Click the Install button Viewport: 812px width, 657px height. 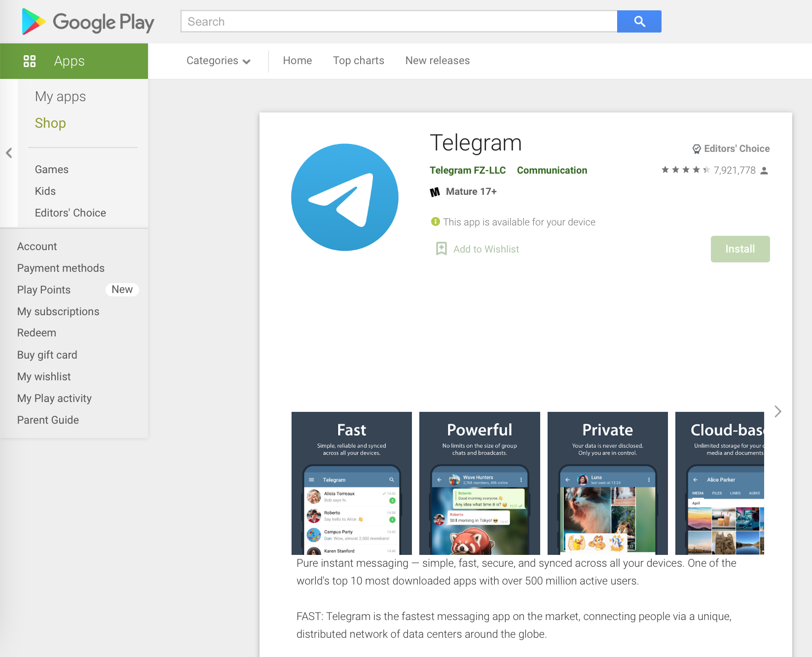click(x=740, y=249)
